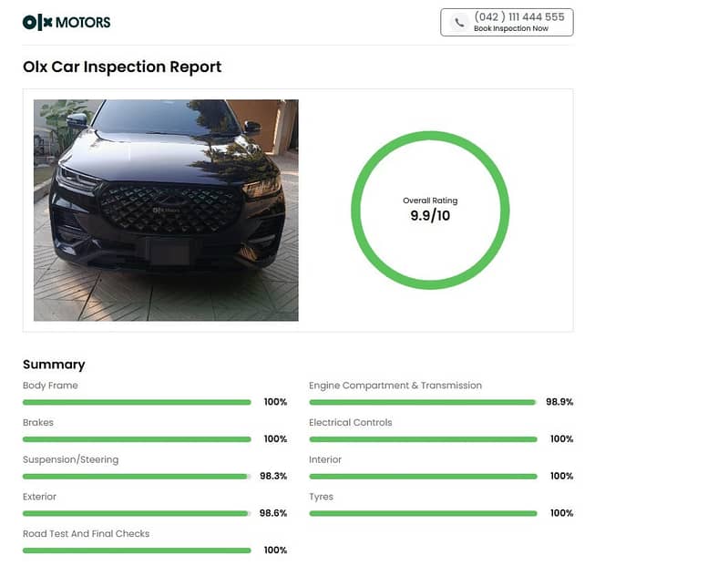Open the inspected car photo
Image resolution: width=728 pixels, height=576 pixels.
click(x=166, y=210)
